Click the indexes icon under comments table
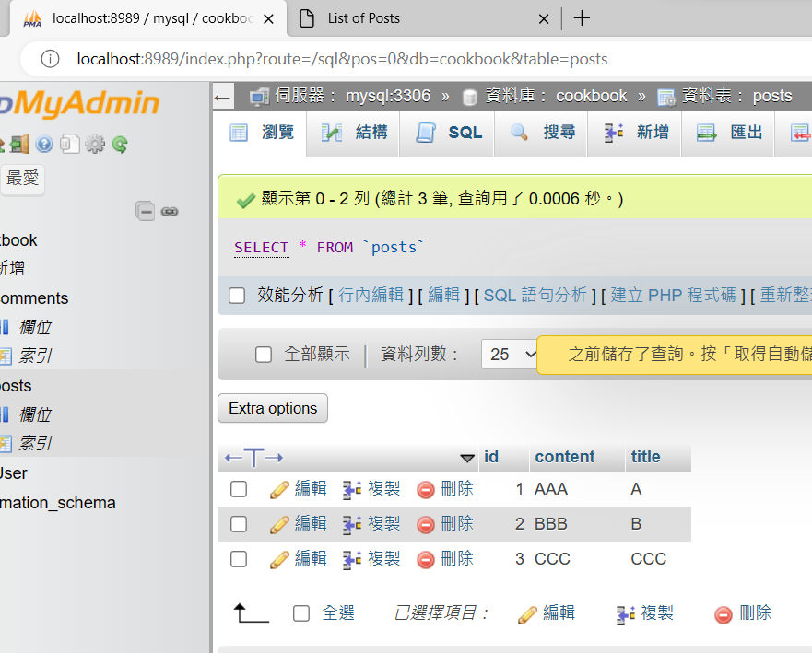This screenshot has width=812, height=653. [6, 356]
